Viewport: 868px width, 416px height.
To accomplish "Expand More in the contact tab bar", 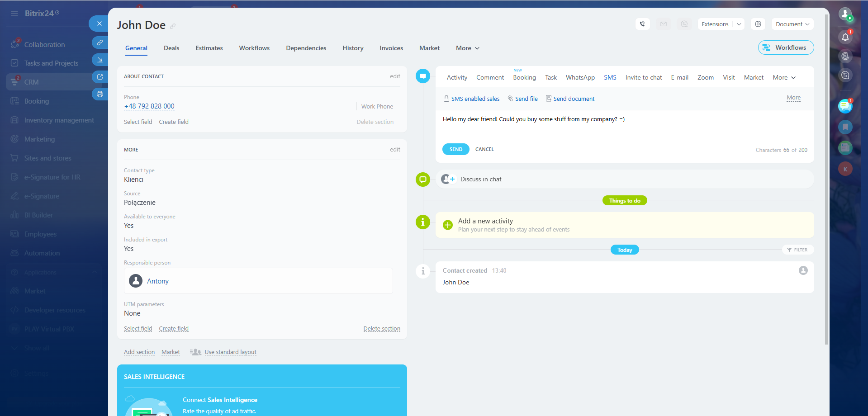I will (x=467, y=48).
